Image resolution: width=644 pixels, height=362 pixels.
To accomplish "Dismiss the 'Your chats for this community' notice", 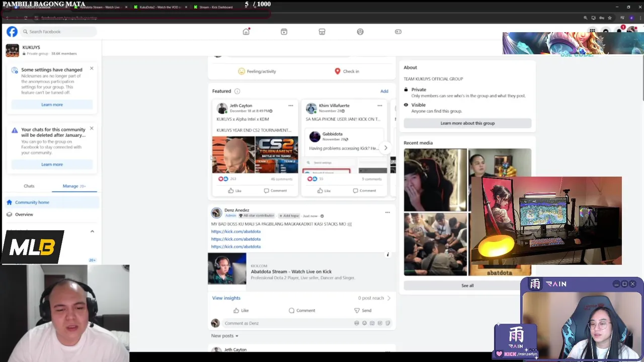I will coord(92,128).
